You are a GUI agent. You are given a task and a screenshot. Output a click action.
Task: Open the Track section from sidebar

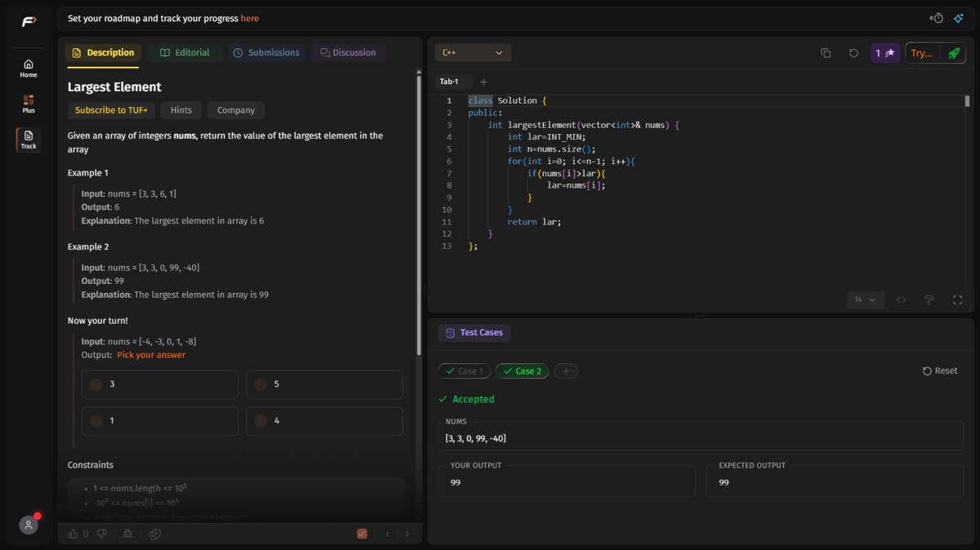pos(28,140)
